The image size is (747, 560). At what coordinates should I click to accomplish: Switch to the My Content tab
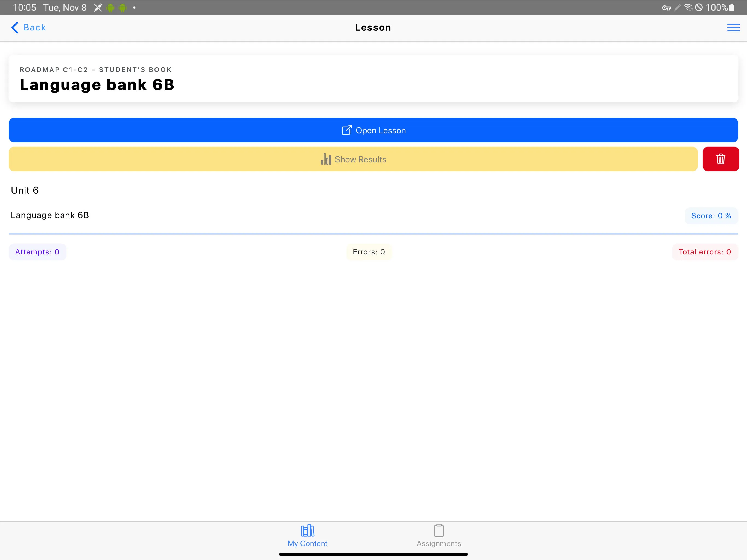pos(307,536)
